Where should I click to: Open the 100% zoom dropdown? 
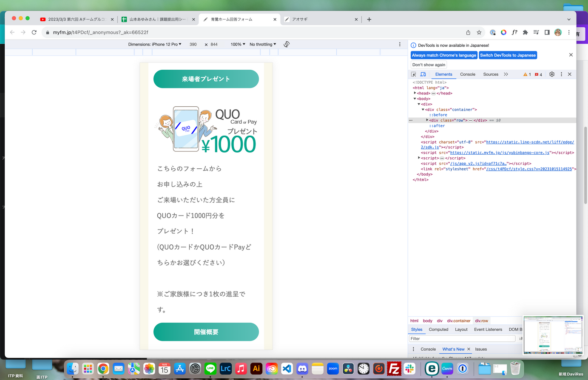point(238,44)
